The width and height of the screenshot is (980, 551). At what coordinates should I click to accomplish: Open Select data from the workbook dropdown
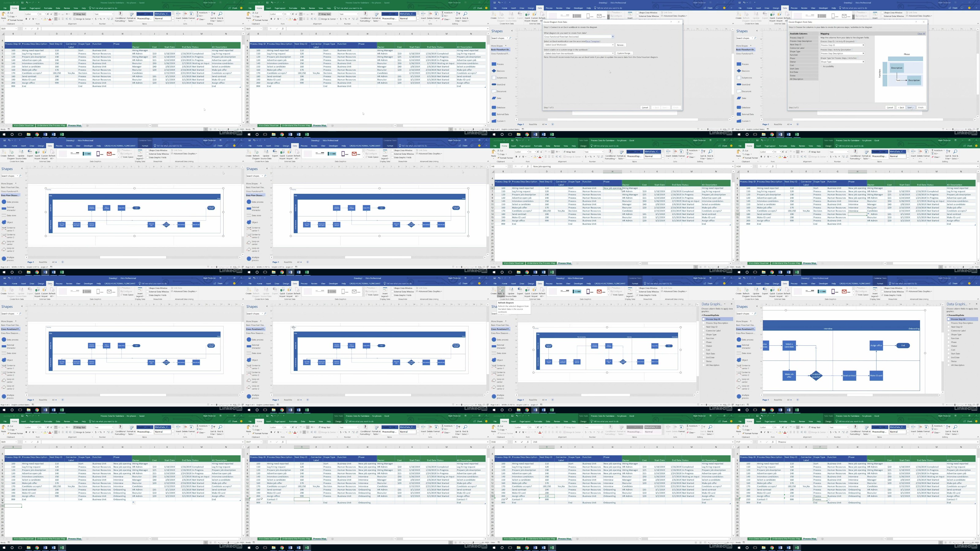[x=612, y=53]
